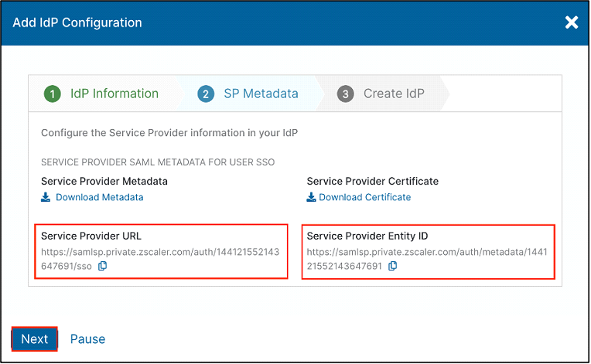The width and height of the screenshot is (591, 364).
Task: Click the Service Provider Certificate heading
Action: [x=372, y=181]
